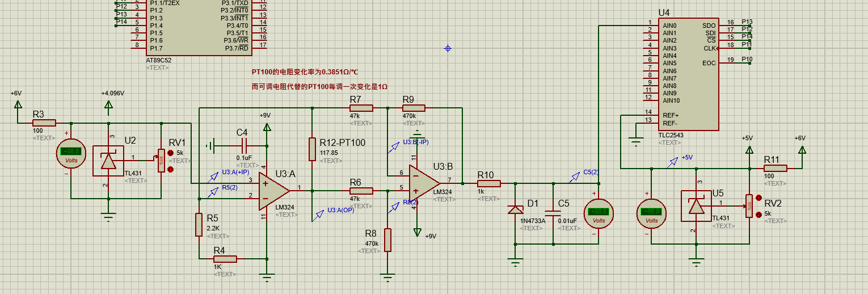Viewport: 868px width, 294px height.
Task: Select the RV1 potentiometer body
Action: [x=161, y=161]
